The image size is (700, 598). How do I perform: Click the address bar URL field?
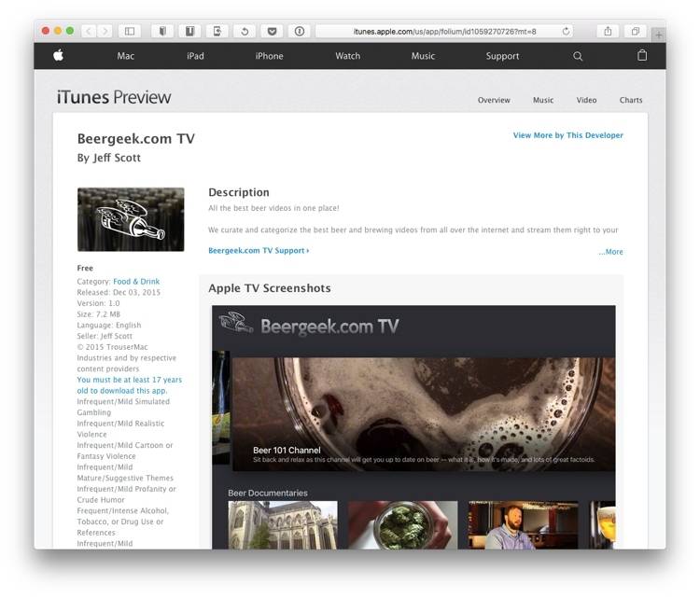(444, 31)
